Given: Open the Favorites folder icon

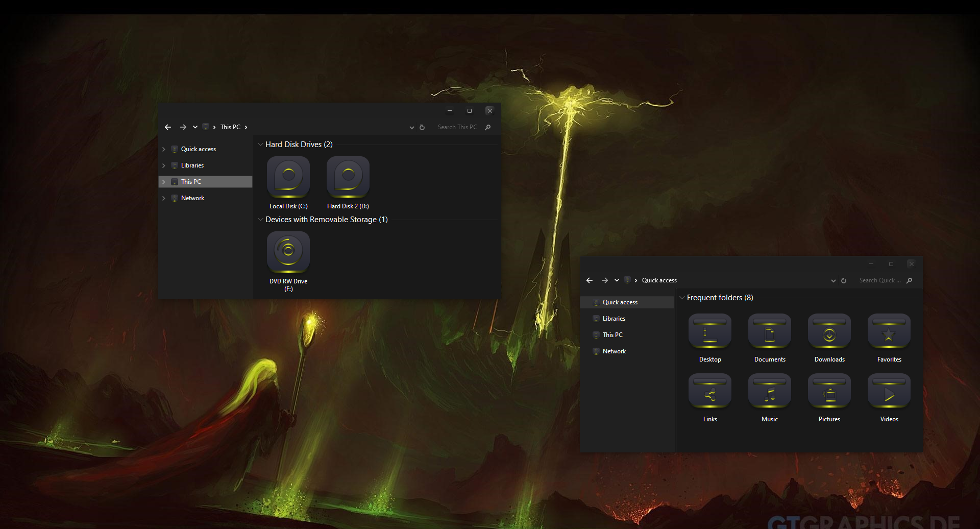Looking at the screenshot, I should coord(889,331).
